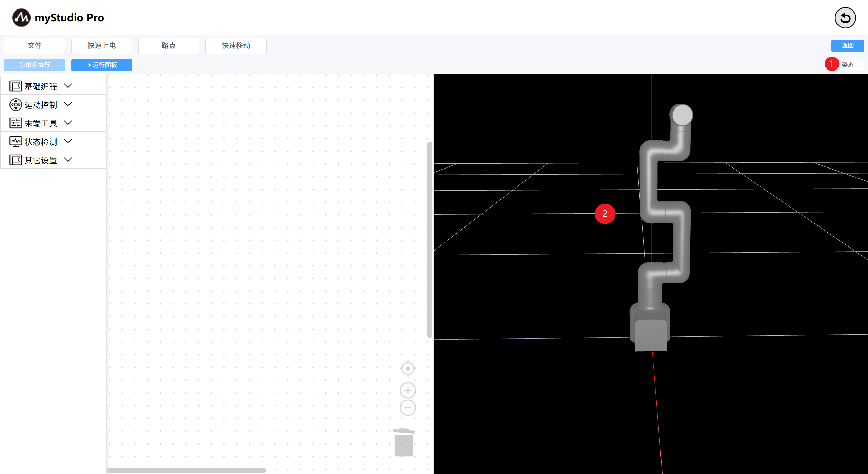Expand the 基础编程 category chevron

pos(68,86)
